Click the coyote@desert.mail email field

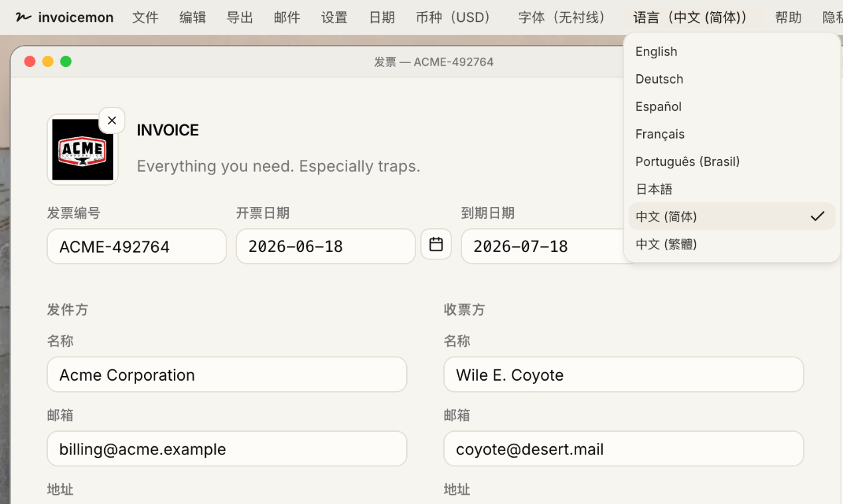click(x=624, y=449)
